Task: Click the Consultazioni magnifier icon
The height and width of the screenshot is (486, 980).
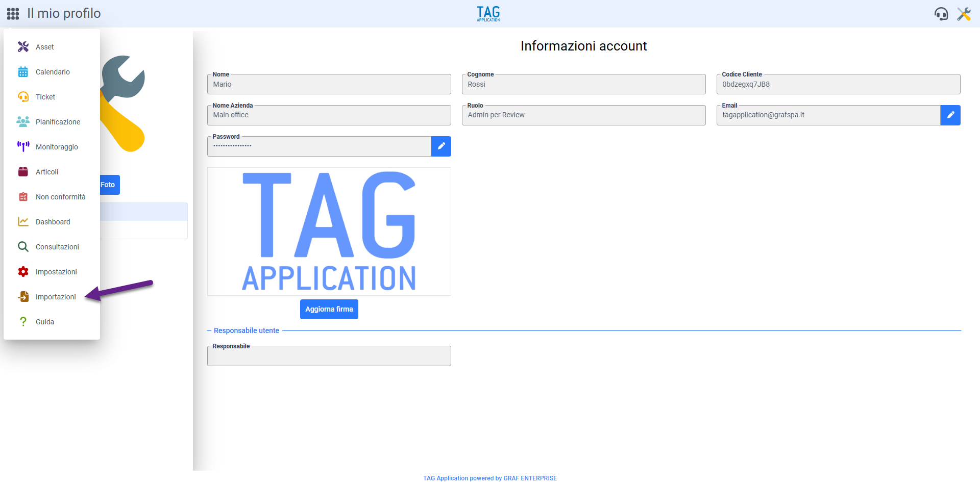Action: (x=23, y=247)
